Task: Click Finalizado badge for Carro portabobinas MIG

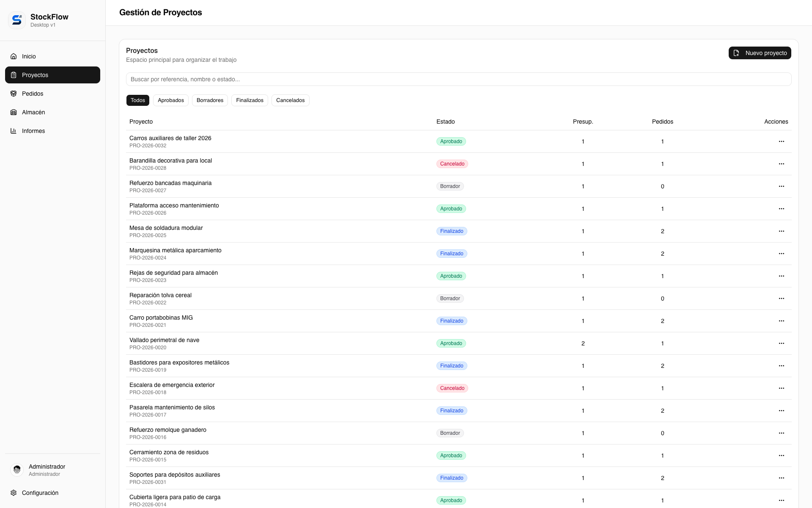Action: pyautogui.click(x=452, y=321)
